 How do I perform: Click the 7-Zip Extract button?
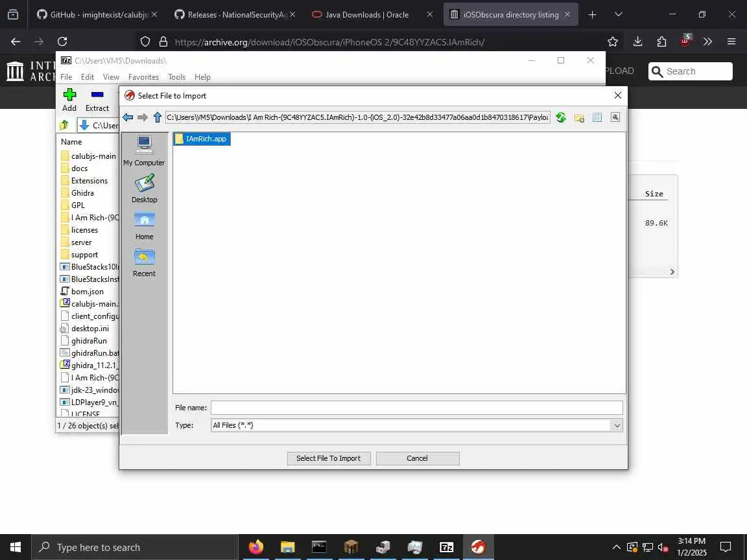tap(97, 100)
